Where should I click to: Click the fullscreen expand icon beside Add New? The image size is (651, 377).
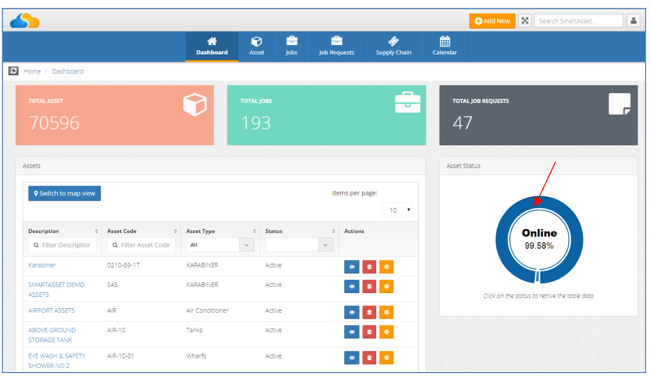point(525,21)
